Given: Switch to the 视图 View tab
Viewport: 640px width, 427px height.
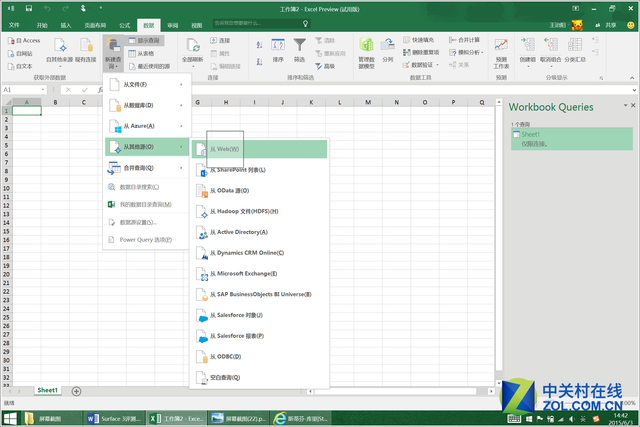Looking at the screenshot, I should tap(197, 25).
